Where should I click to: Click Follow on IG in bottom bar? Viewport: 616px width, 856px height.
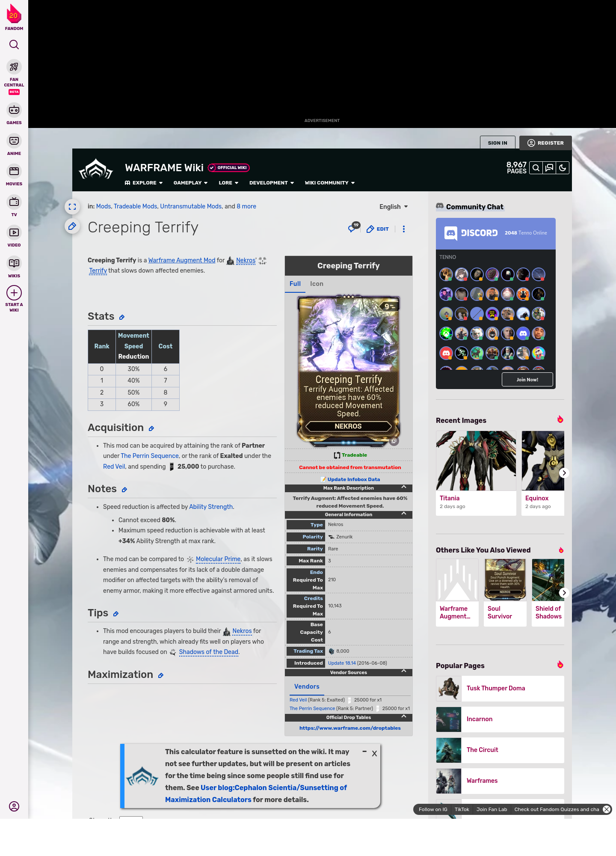click(433, 809)
